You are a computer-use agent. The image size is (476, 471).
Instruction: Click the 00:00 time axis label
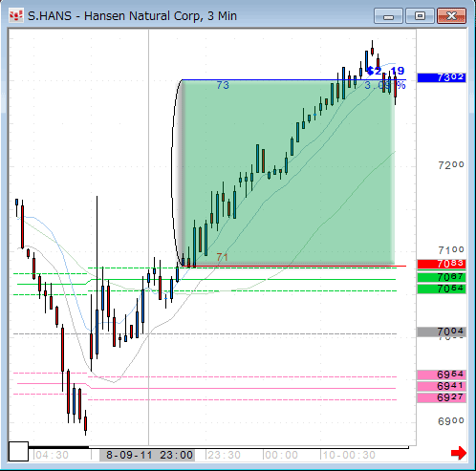(x=281, y=455)
